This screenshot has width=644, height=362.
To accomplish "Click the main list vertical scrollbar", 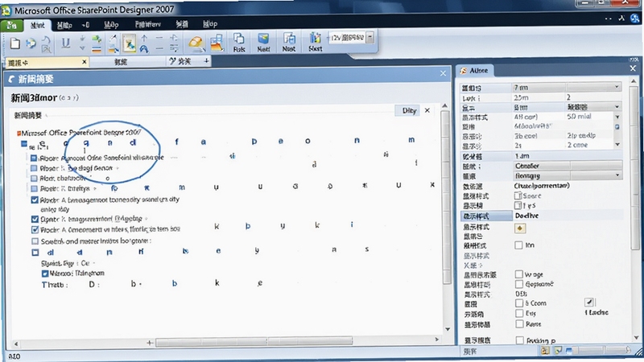I will (446, 197).
